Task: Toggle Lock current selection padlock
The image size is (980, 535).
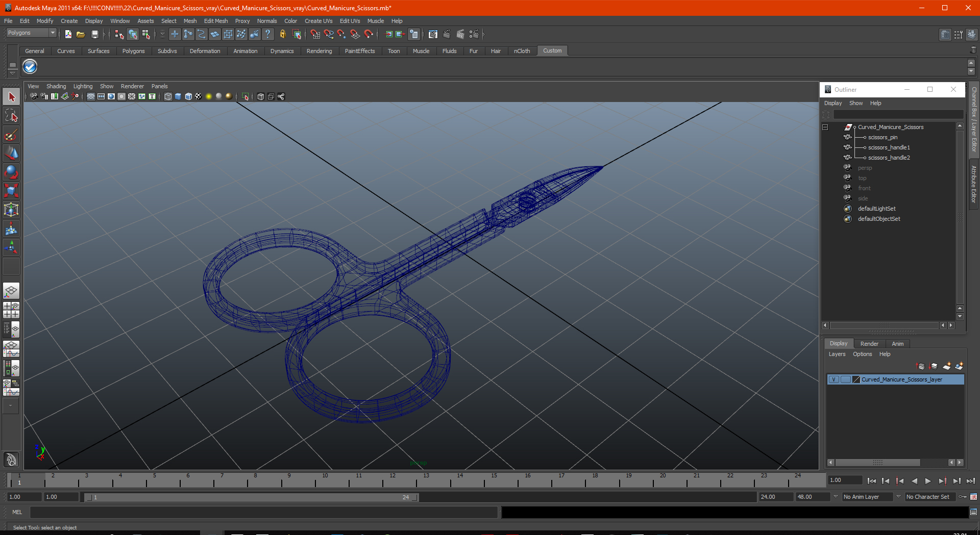Action: coord(283,34)
